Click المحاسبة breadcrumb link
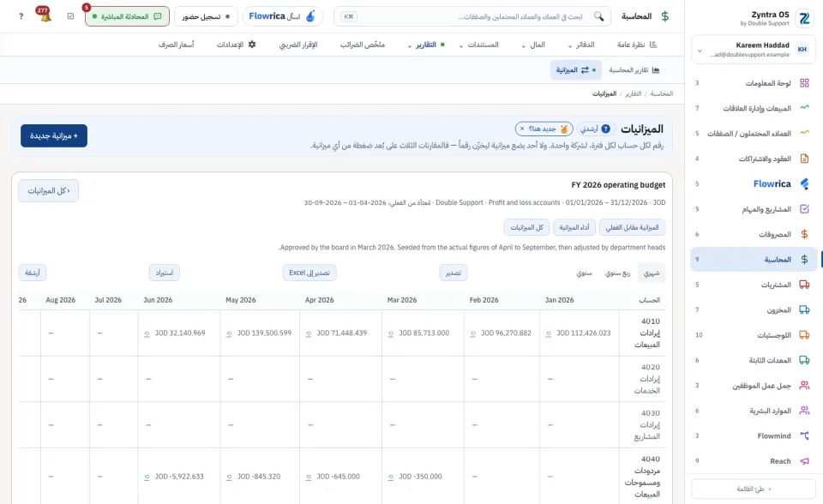Image resolution: width=823 pixels, height=504 pixels. [x=661, y=93]
